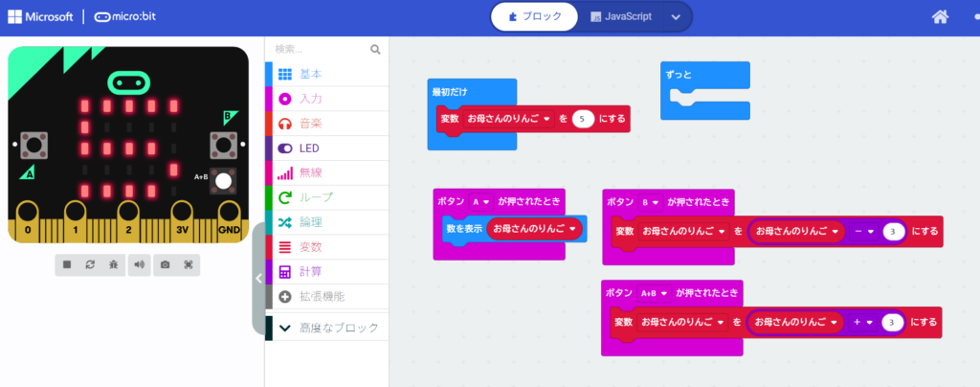Click value 3 in subtraction block
Viewport: 980px width, 387px height.
pos(895,231)
